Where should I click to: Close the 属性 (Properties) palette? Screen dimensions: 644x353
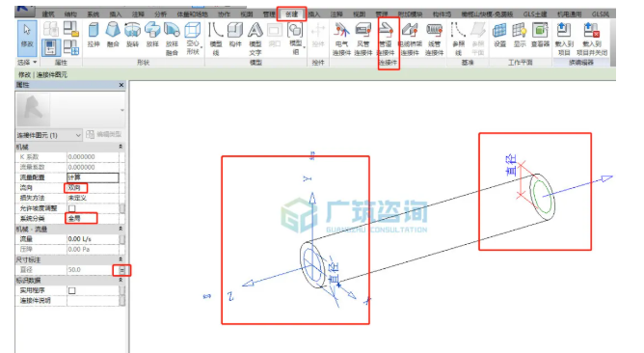121,85
